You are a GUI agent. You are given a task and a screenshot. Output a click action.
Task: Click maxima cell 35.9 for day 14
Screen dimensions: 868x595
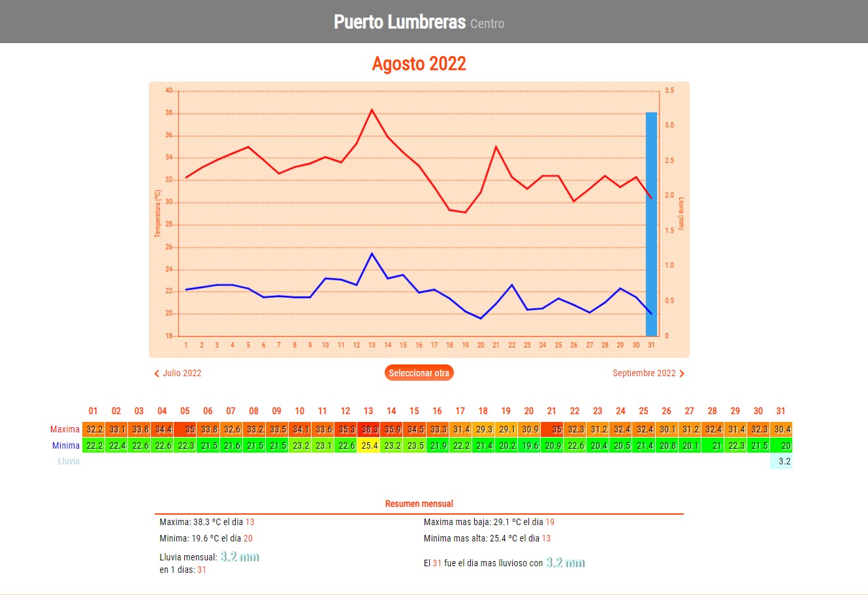(x=391, y=429)
